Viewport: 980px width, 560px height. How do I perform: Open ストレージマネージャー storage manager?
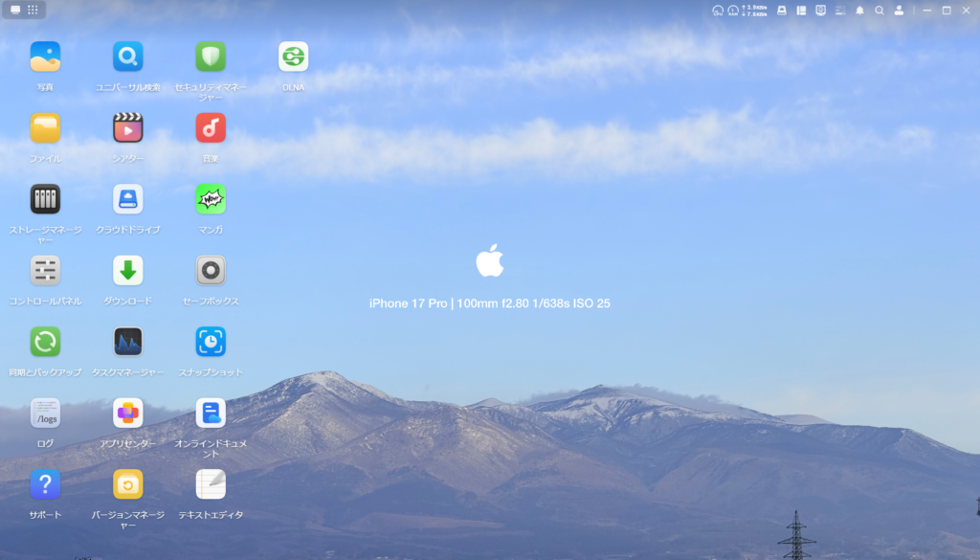[x=45, y=199]
